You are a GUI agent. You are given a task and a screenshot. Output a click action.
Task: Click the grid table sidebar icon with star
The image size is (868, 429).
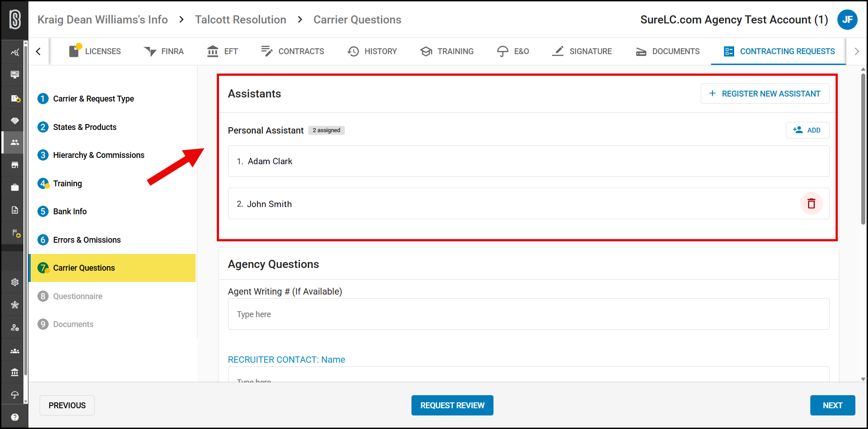(16, 98)
